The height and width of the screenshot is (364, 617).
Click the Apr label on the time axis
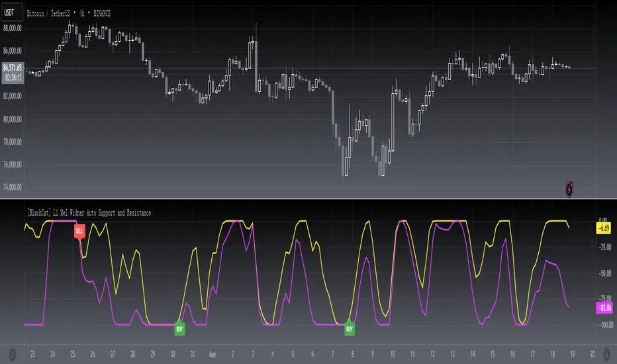pyautogui.click(x=213, y=353)
